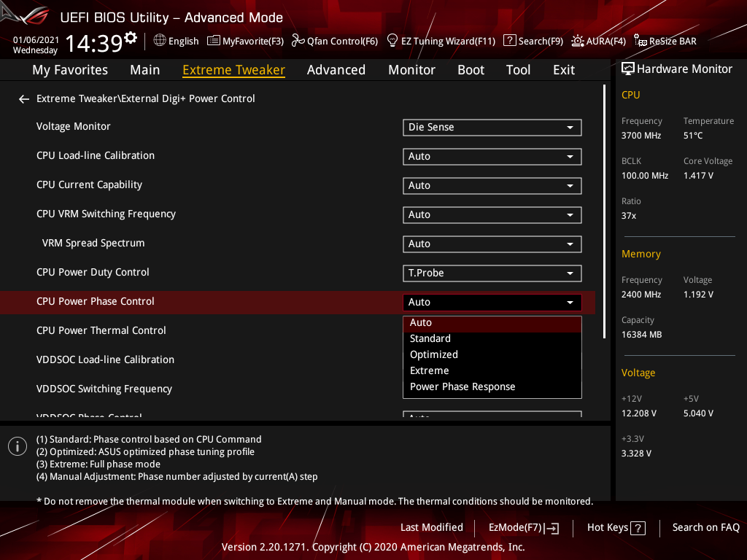Select Optimized phase control option
Screen dimensions: 747x560
pos(492,355)
